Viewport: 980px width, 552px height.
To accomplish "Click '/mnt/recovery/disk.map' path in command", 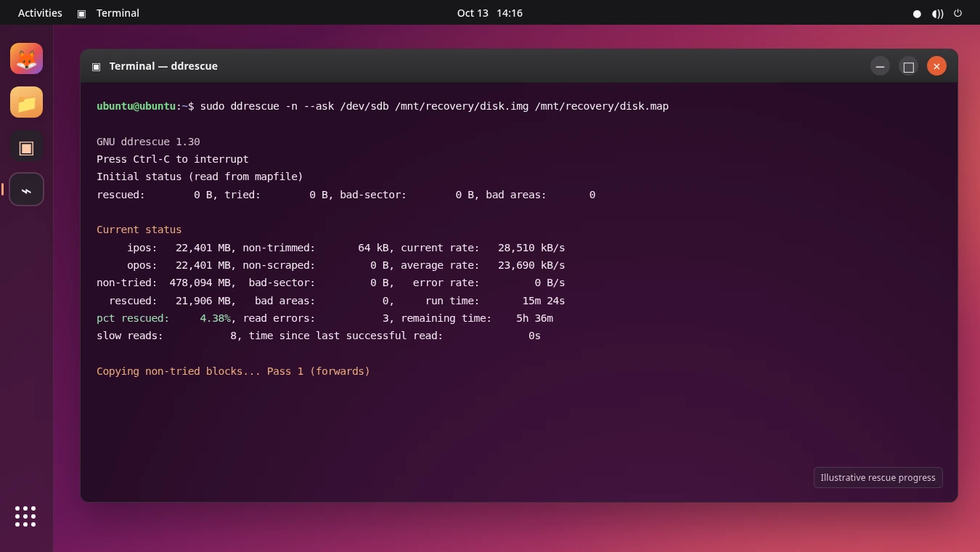I will click(602, 106).
